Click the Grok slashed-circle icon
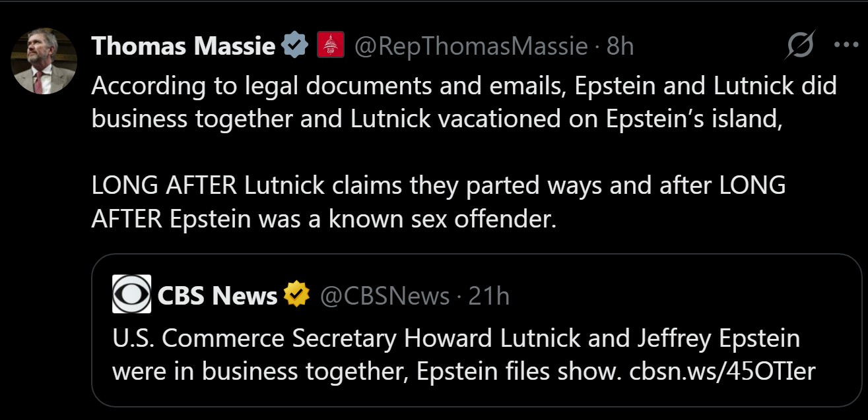This screenshot has width=868, height=420. tap(801, 45)
